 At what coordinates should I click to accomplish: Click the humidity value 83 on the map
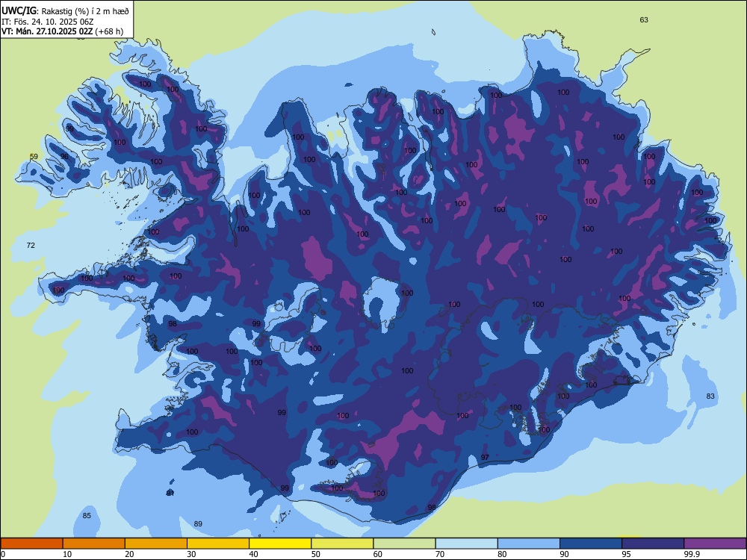[710, 396]
